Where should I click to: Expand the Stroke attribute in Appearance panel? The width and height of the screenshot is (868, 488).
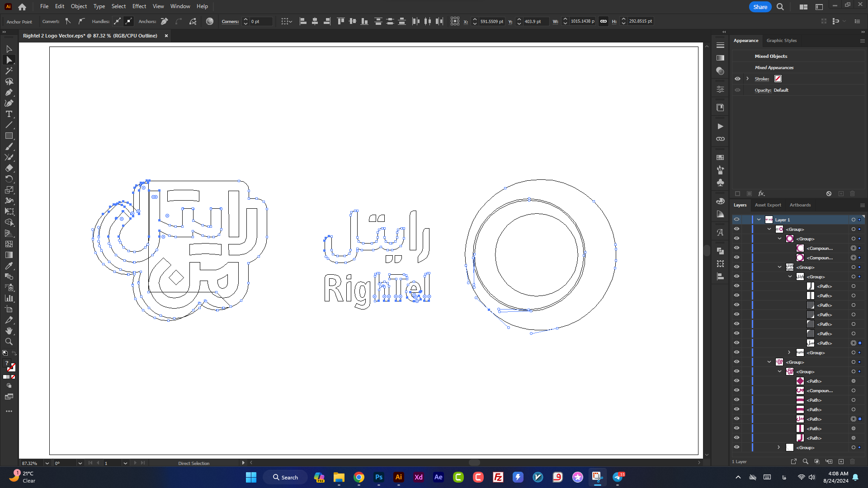click(x=747, y=79)
